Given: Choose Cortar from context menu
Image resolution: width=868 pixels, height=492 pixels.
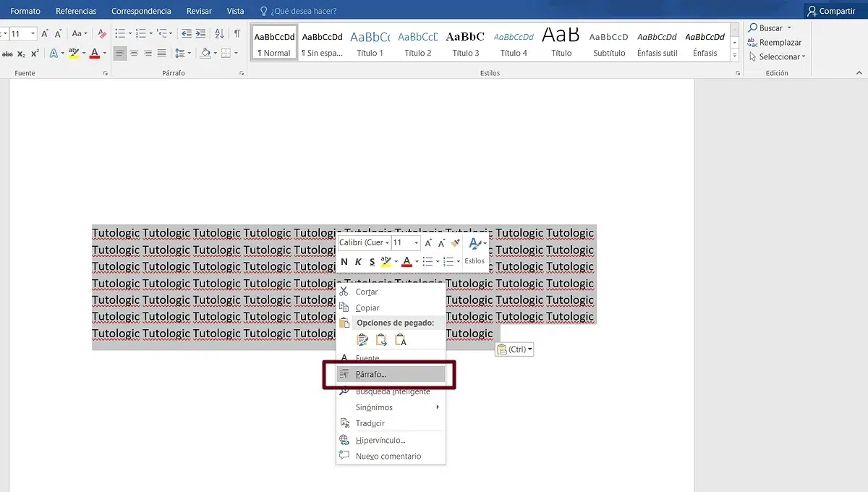Looking at the screenshot, I should pyautogui.click(x=391, y=292).
